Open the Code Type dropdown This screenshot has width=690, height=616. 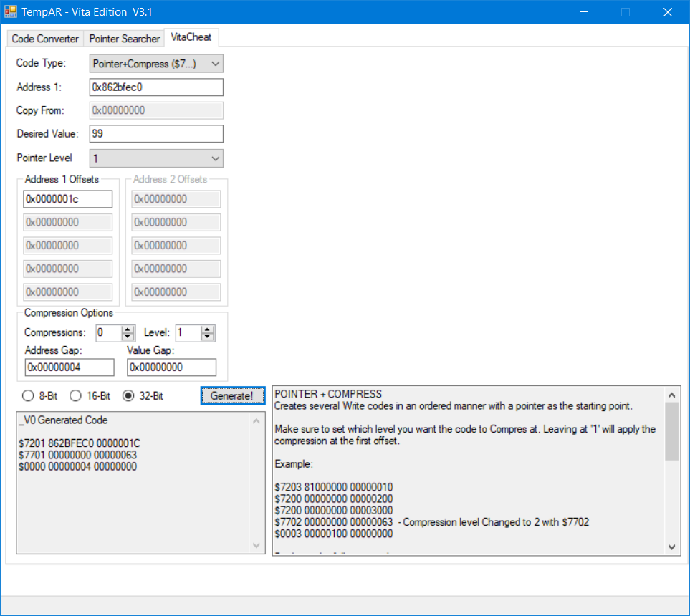[x=156, y=64]
